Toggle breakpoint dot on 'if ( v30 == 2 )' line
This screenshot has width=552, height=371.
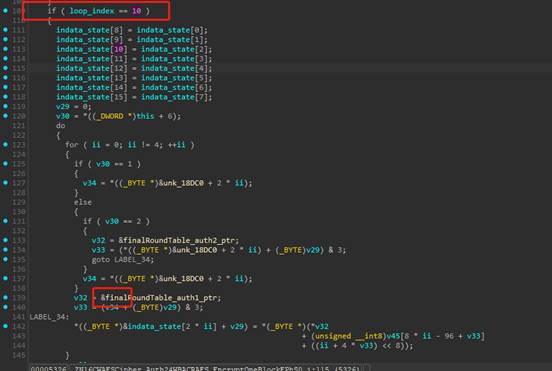(6, 221)
